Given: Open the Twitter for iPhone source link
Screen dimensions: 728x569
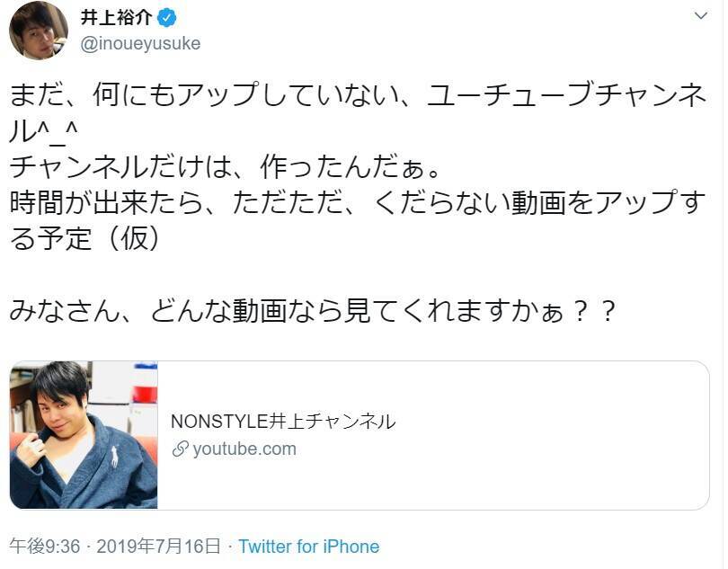Looking at the screenshot, I should [x=308, y=547].
